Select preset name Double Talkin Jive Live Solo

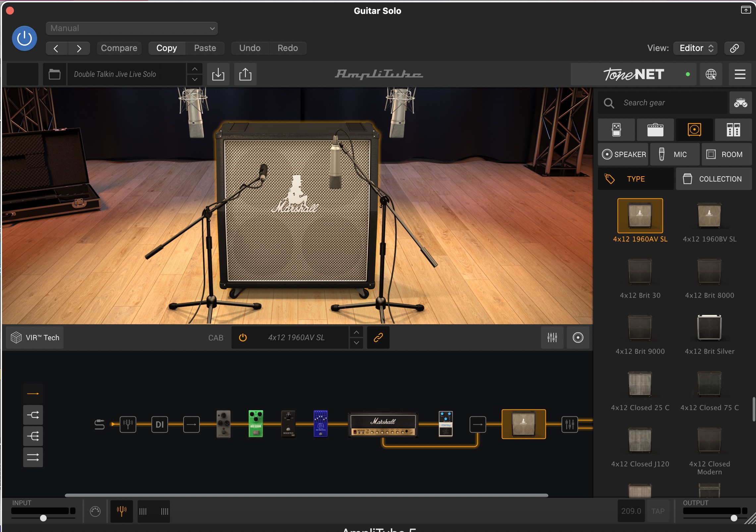click(x=126, y=74)
